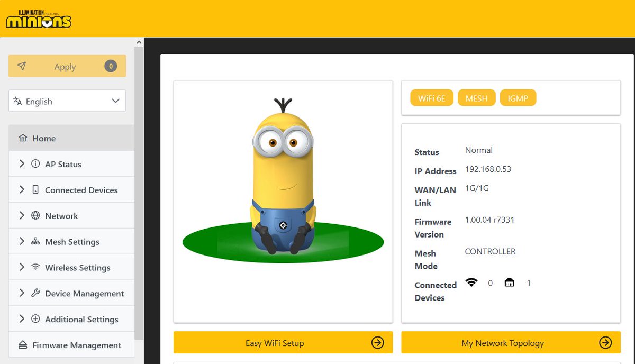Click the sidebar vertical scrollbar thumb
Screen dimensions: 635x364
click(139, 193)
